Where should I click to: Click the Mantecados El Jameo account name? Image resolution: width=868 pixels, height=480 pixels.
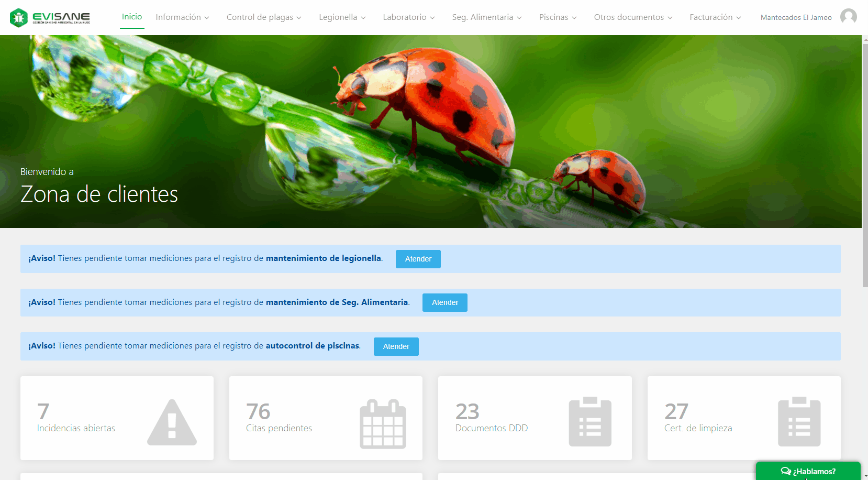click(796, 17)
